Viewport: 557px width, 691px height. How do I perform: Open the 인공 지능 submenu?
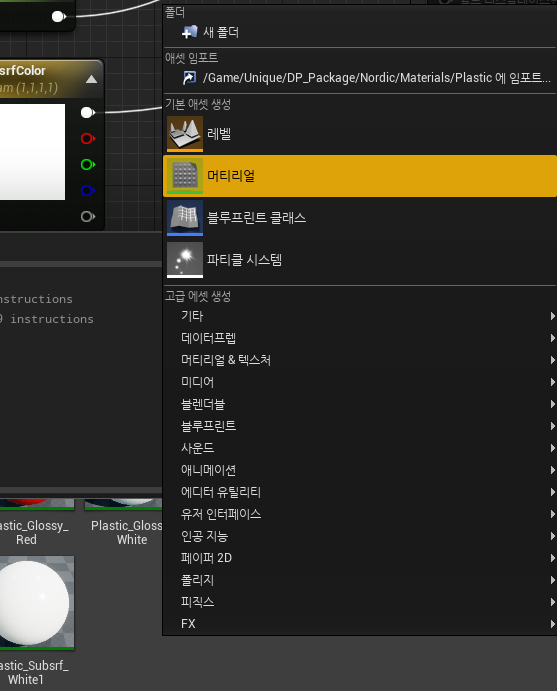pyautogui.click(x=360, y=536)
